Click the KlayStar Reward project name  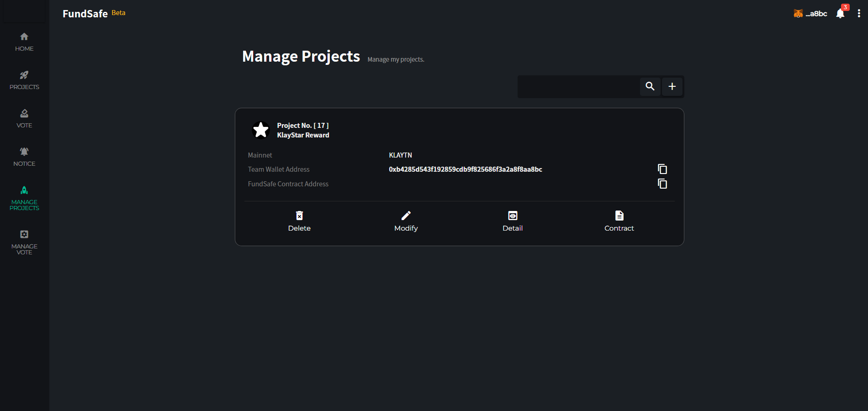[x=303, y=135]
